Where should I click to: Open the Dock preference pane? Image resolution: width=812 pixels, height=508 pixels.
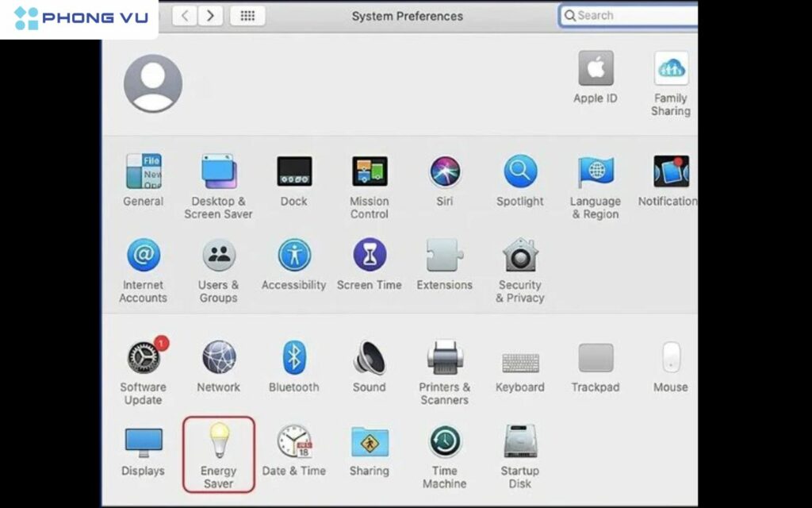[293, 171]
